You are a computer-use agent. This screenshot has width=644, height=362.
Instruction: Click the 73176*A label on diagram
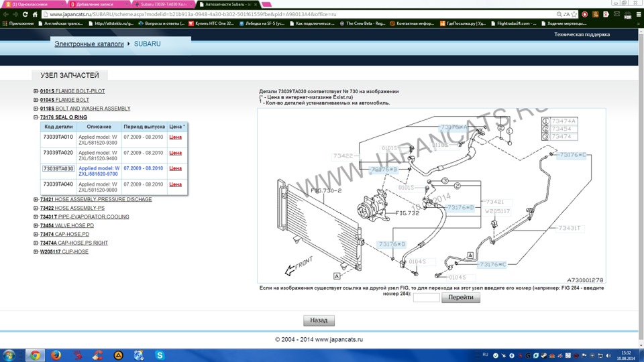point(454,127)
